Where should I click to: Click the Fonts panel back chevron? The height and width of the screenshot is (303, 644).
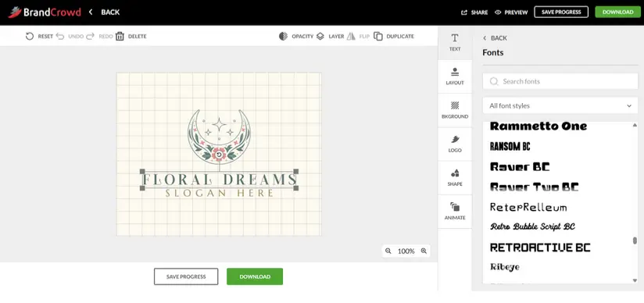[x=485, y=38]
